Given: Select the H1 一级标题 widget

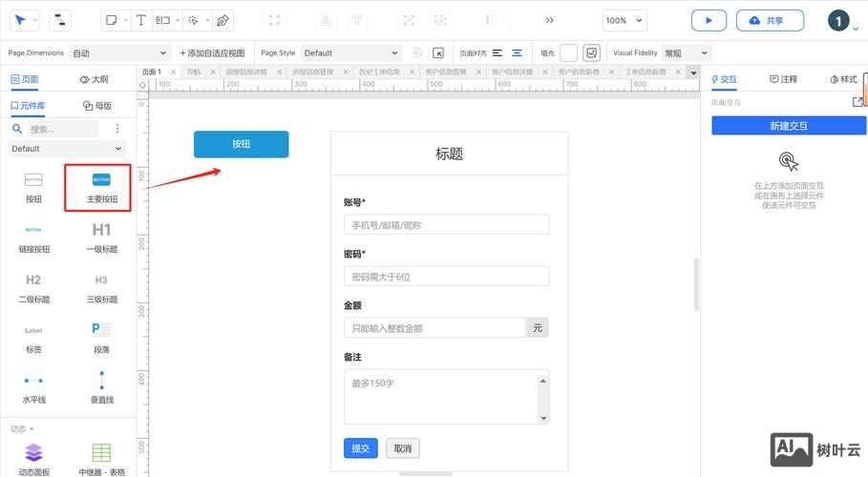Looking at the screenshot, I should coord(101,238).
